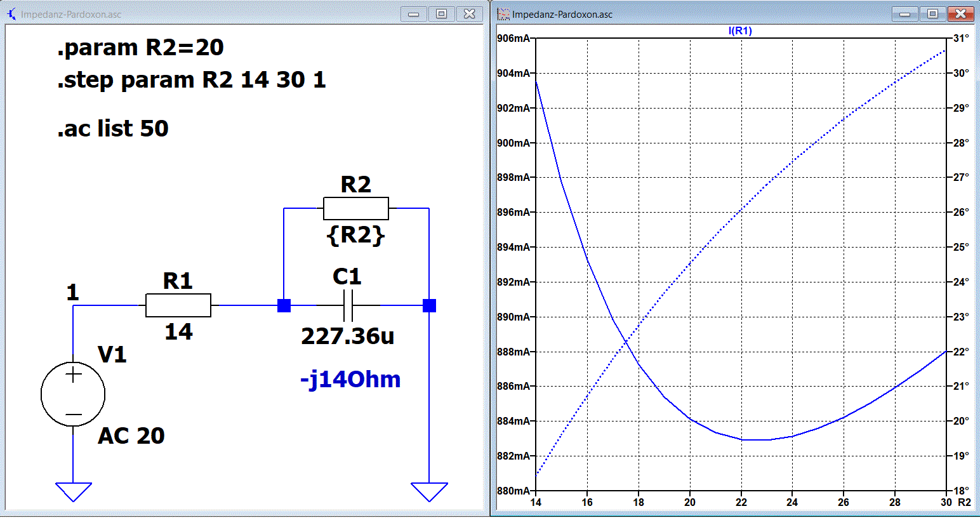The image size is (980, 518).
Task: Click the C1 capacitor symbol
Action: tap(347, 305)
